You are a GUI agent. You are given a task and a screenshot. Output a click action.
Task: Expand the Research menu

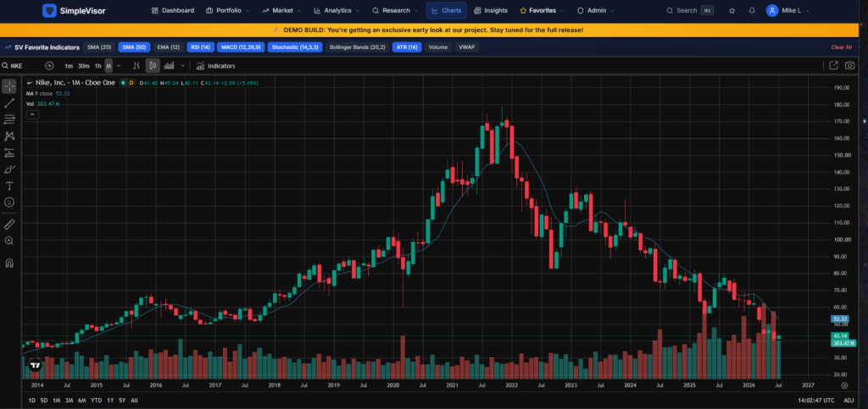[395, 10]
